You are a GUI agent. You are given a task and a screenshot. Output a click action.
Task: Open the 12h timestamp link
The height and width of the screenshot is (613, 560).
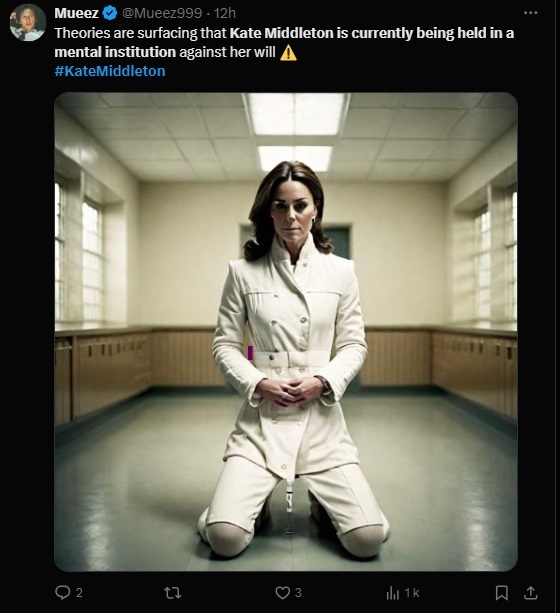(225, 13)
